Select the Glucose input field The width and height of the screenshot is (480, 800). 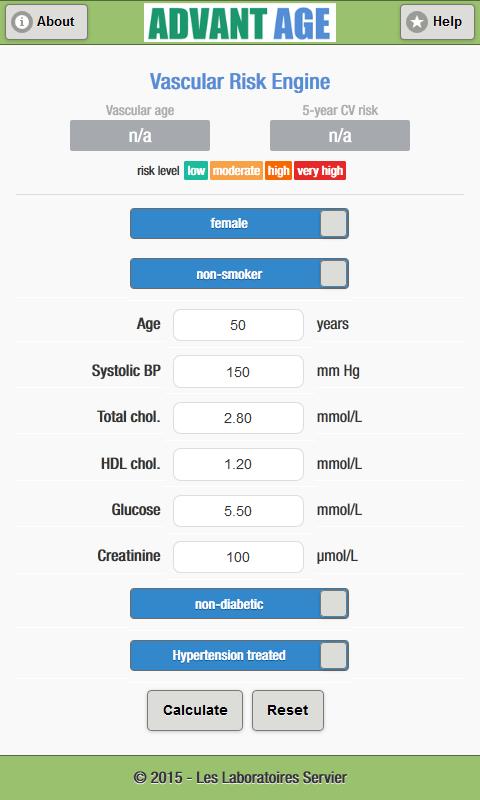point(238,511)
